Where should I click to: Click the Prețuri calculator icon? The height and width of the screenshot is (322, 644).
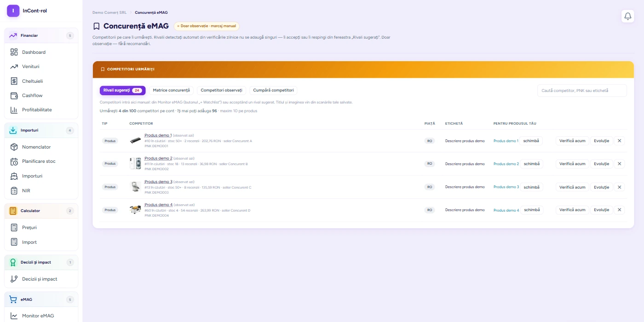point(14,228)
